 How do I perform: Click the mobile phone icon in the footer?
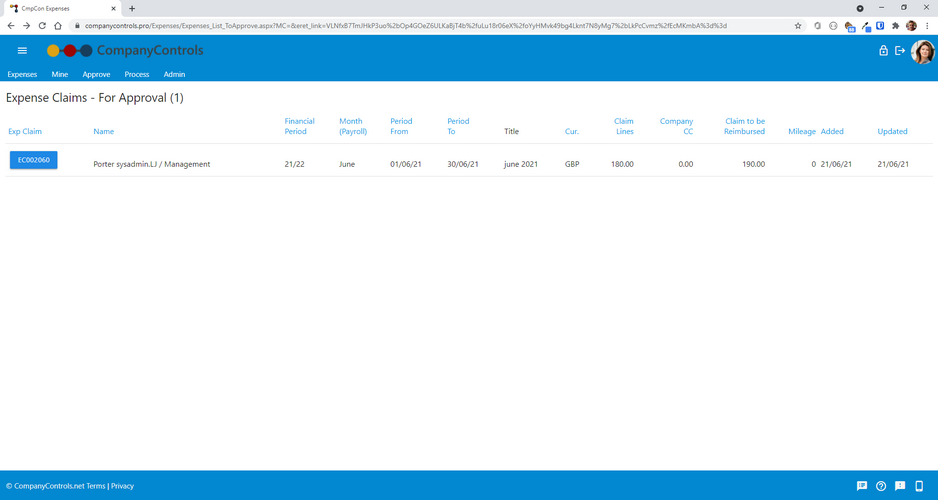(919, 486)
